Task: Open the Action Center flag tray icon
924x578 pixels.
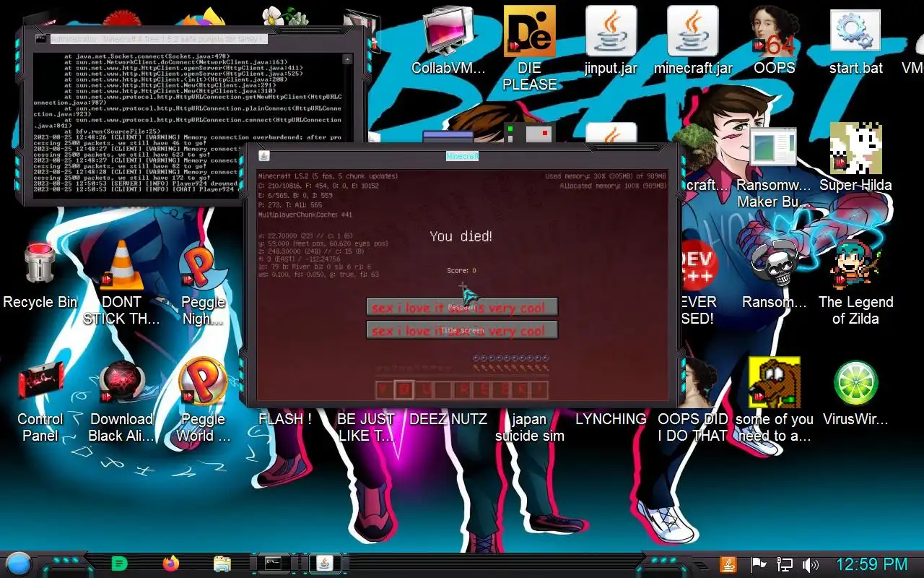Action: (x=757, y=564)
